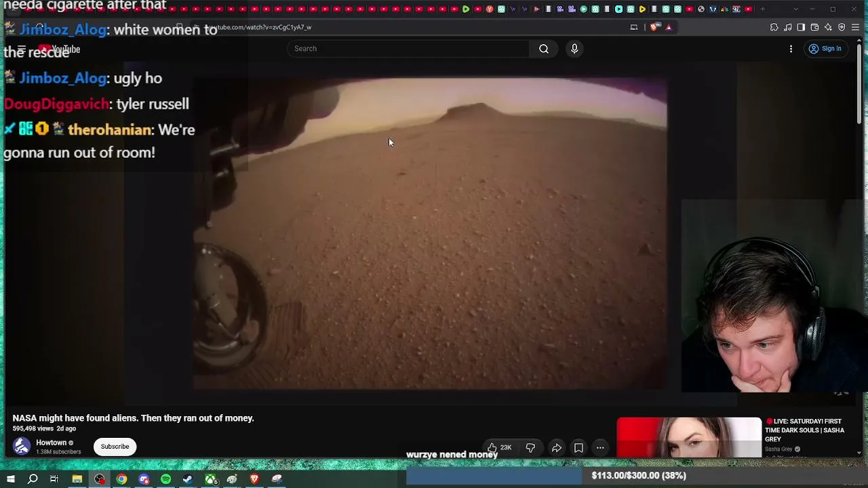868x488 pixels.
Task: Open the Howtown channel name link
Action: [52, 443]
